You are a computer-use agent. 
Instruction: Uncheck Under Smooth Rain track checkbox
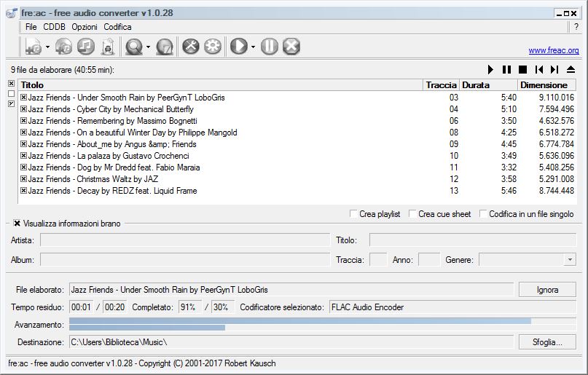(23, 98)
